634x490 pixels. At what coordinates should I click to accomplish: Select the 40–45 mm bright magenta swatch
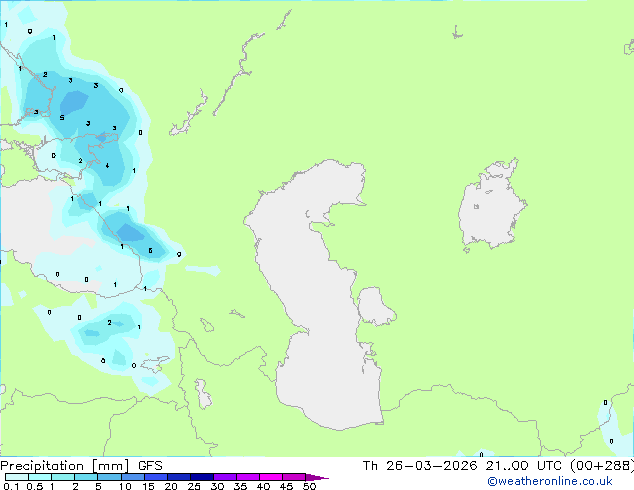[271, 477]
